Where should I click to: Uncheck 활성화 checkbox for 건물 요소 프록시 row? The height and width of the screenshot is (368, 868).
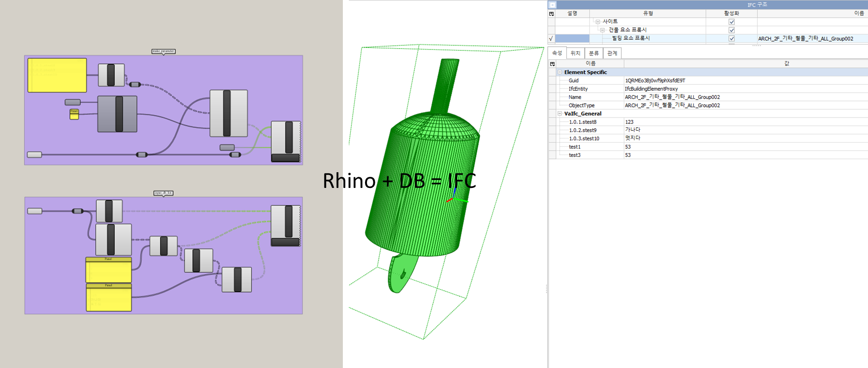tap(732, 30)
